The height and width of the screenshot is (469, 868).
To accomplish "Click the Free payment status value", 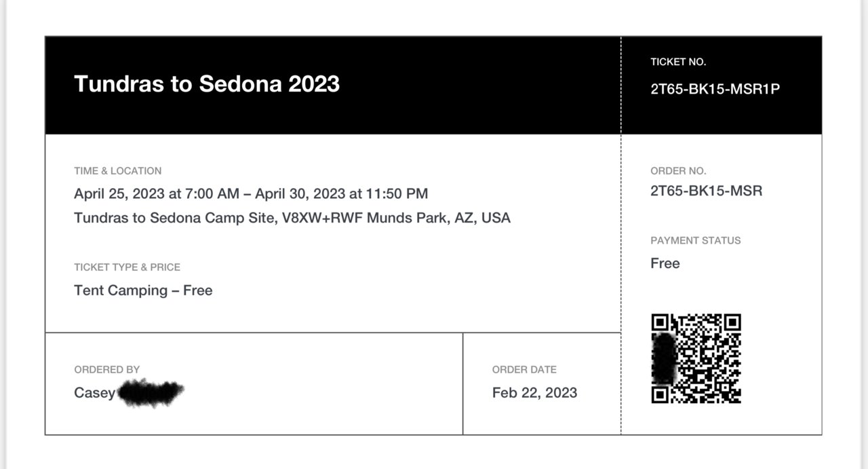I will (665, 263).
